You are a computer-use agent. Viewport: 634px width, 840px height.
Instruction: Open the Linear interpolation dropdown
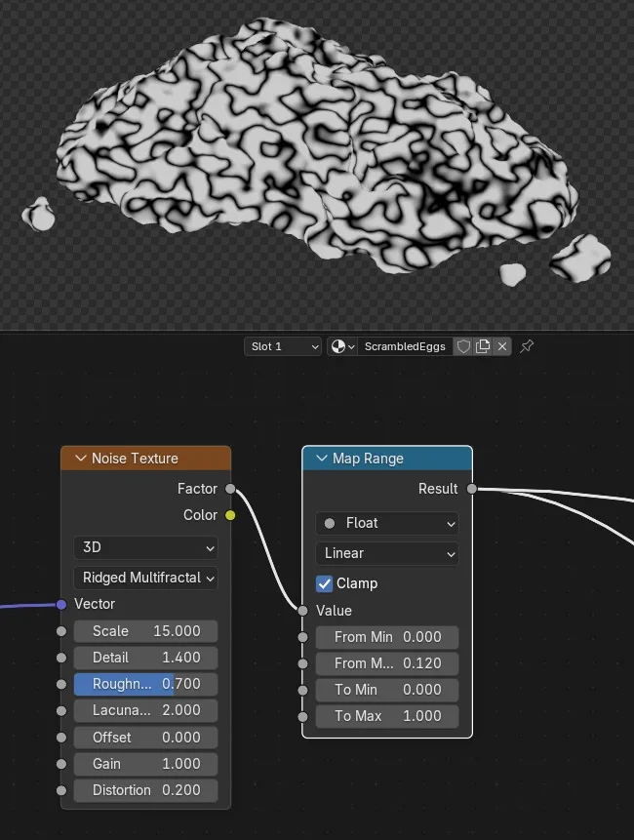[387, 553]
